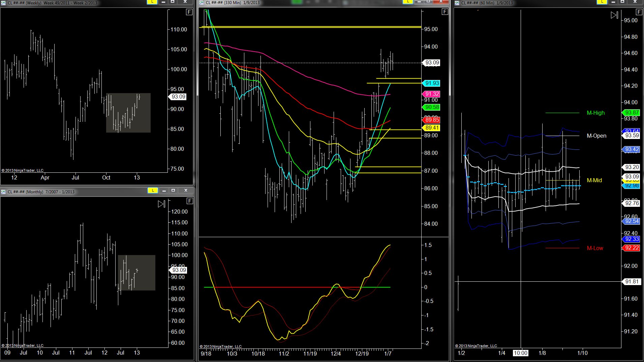Viewport: 644px width, 362px height.
Task: Click the 95.00 price label on the 330 Min chart
Action: click(431, 29)
